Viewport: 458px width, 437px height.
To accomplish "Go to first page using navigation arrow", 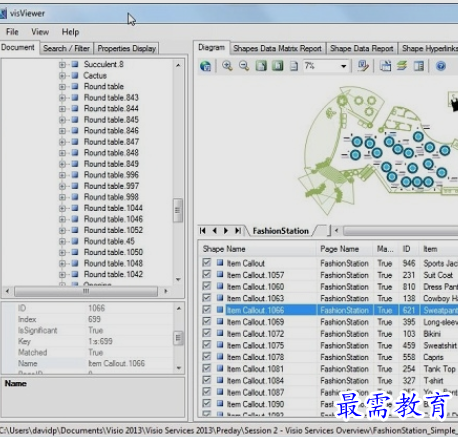I will point(202,231).
